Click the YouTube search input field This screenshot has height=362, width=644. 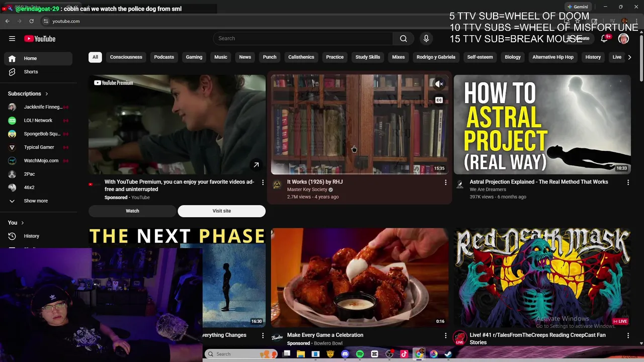tap(303, 39)
